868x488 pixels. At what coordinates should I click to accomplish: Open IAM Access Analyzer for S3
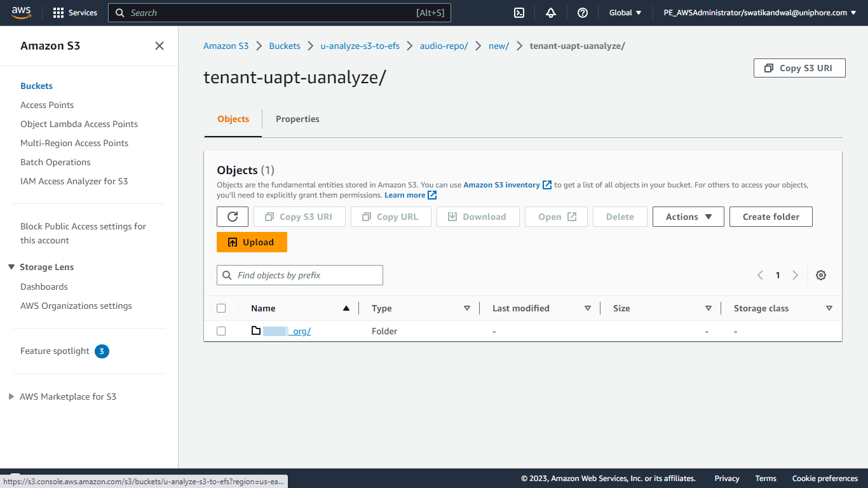click(x=74, y=181)
